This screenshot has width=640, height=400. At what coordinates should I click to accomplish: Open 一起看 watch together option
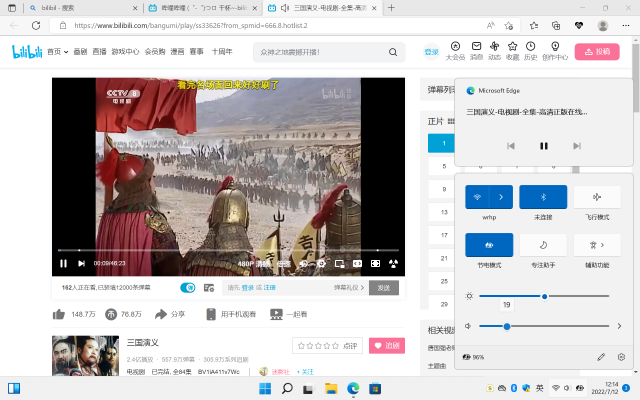(289, 314)
